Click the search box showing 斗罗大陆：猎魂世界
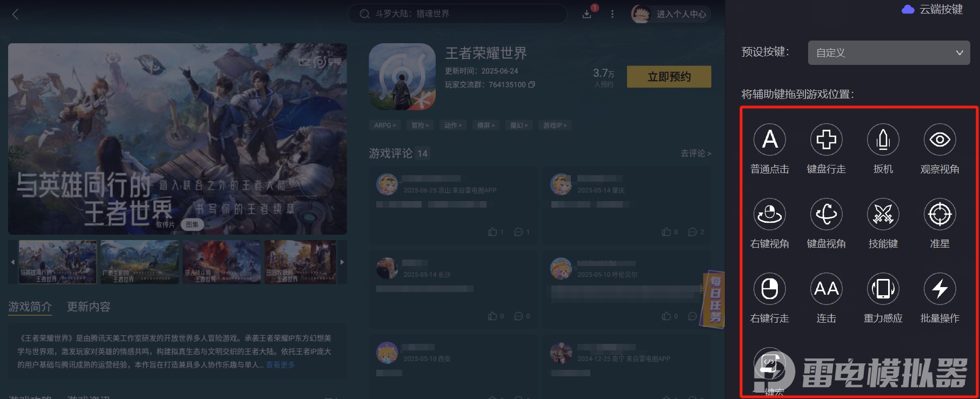 click(457, 14)
